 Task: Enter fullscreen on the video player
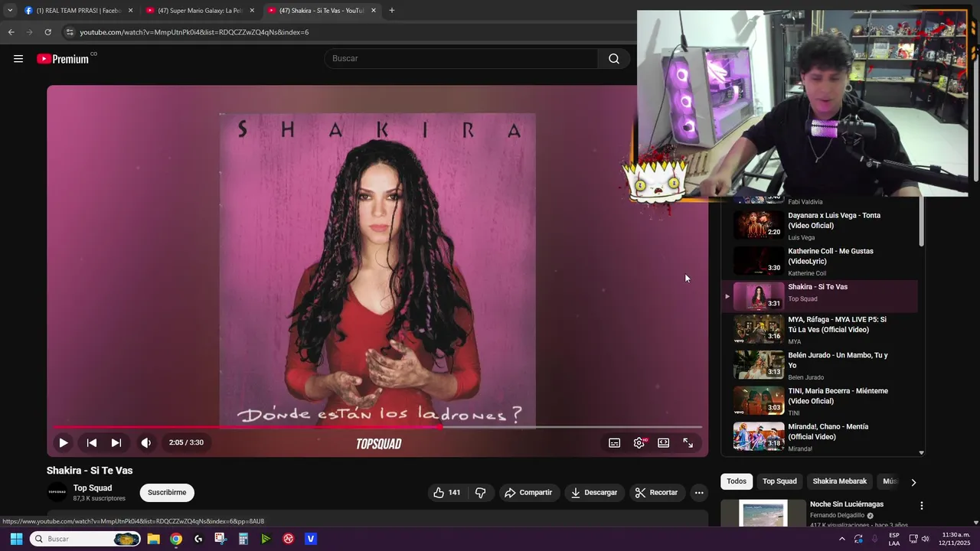[x=688, y=442]
